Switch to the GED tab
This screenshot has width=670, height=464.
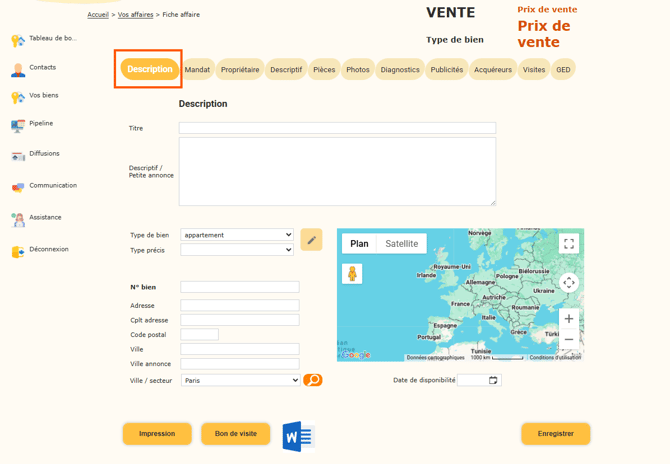(x=563, y=70)
